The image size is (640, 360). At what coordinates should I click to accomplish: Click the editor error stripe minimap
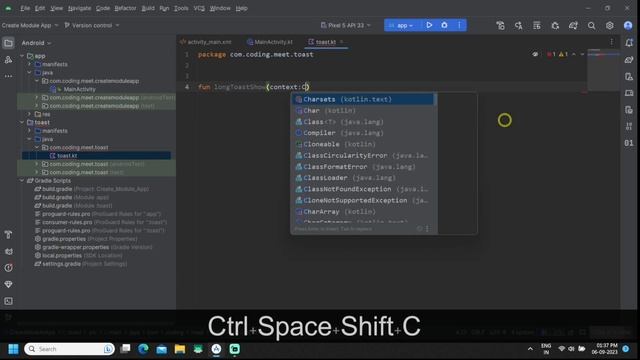click(x=603, y=69)
